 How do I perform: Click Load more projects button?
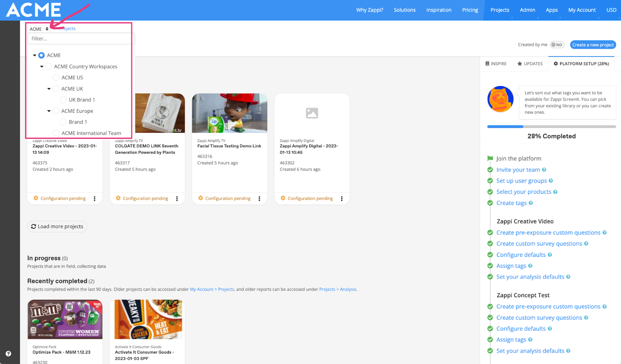(x=57, y=226)
